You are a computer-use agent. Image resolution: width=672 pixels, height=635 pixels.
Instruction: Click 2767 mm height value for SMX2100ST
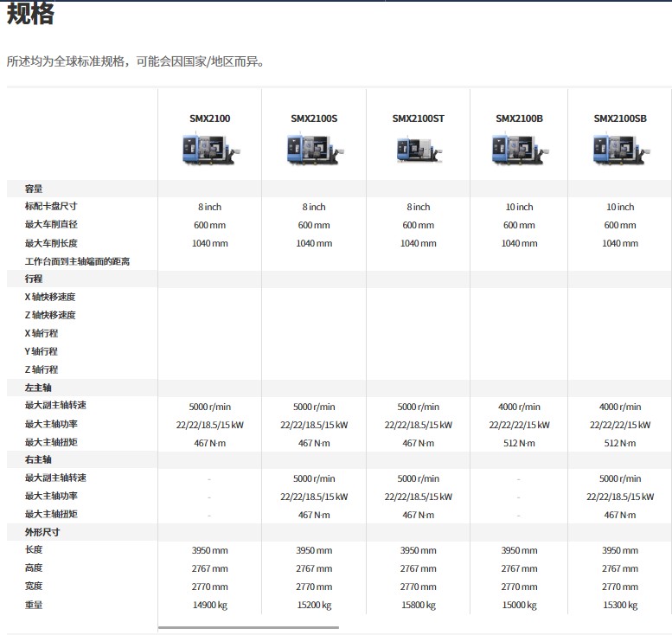[419, 568]
